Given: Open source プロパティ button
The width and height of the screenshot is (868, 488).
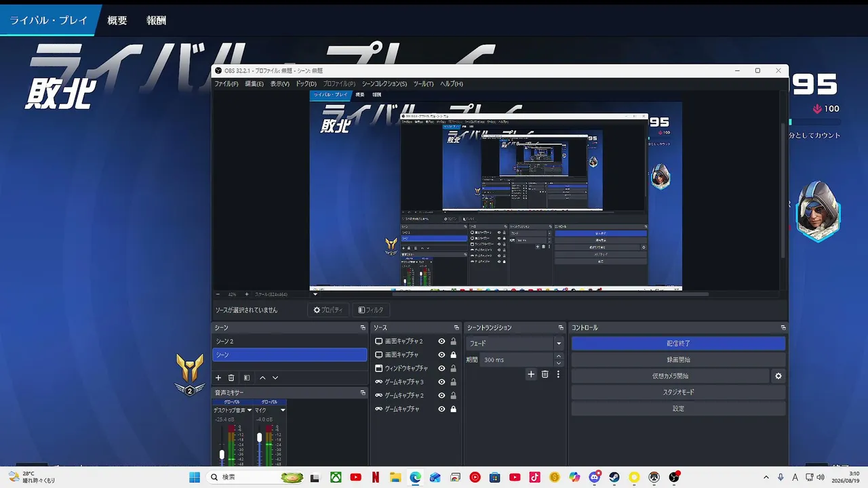Looking at the screenshot, I should (328, 310).
